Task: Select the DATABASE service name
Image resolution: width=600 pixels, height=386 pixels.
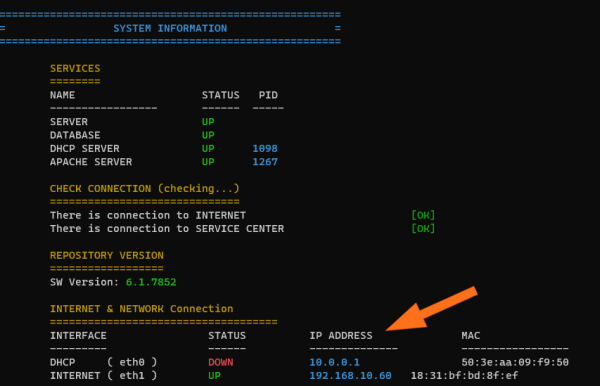Action: point(75,135)
